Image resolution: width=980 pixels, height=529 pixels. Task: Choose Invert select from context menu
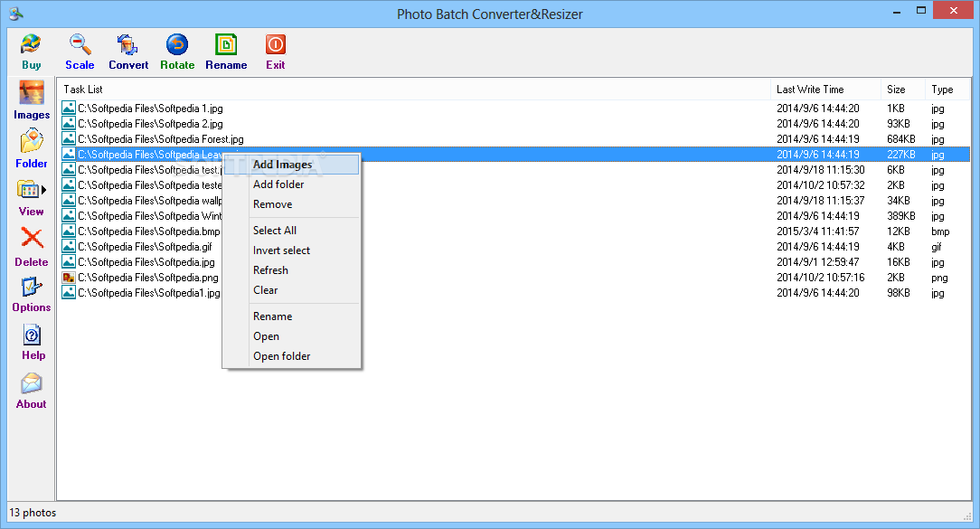[291, 250]
